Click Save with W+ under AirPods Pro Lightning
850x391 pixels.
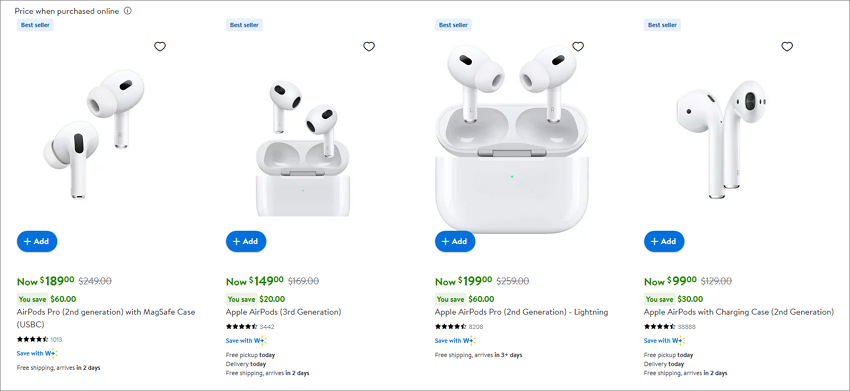pos(455,341)
